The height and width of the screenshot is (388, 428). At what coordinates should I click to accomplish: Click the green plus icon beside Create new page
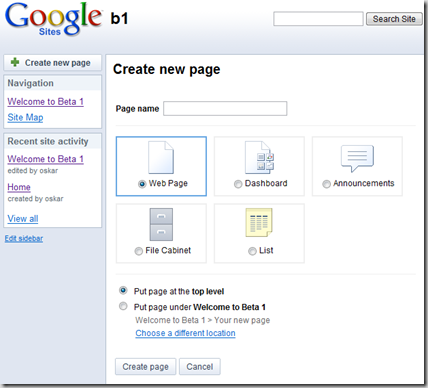click(x=15, y=62)
